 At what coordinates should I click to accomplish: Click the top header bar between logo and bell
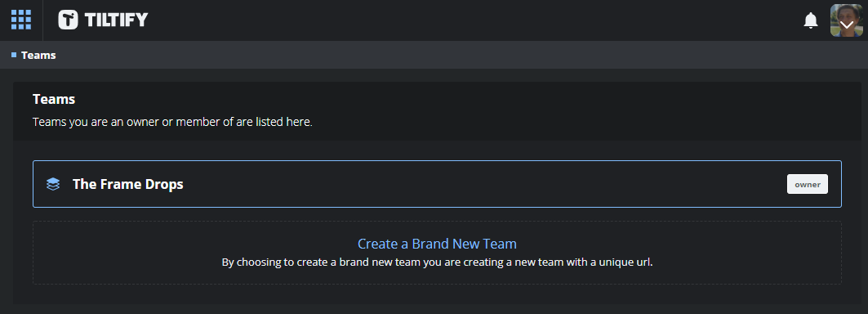pyautogui.click(x=470, y=20)
